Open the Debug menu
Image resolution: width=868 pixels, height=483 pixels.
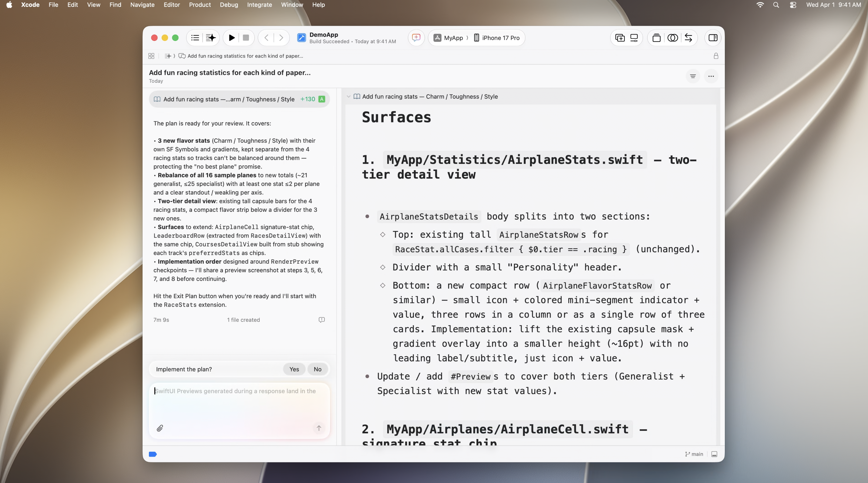229,5
